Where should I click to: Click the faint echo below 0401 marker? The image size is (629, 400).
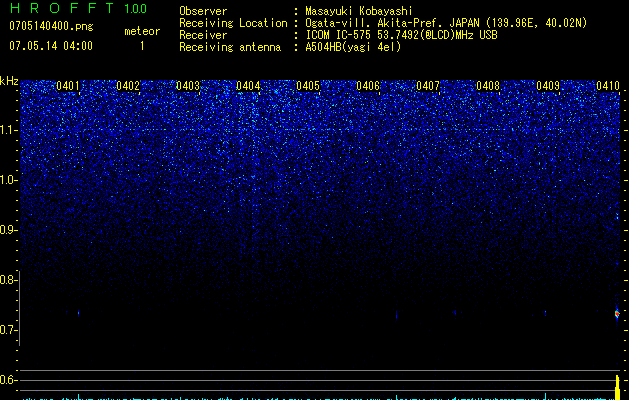point(78,313)
